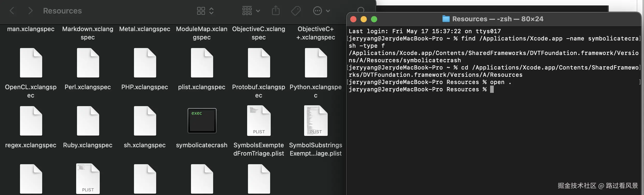
Task: Select the plist.xclangspec file icon
Action: pyautogui.click(x=202, y=63)
